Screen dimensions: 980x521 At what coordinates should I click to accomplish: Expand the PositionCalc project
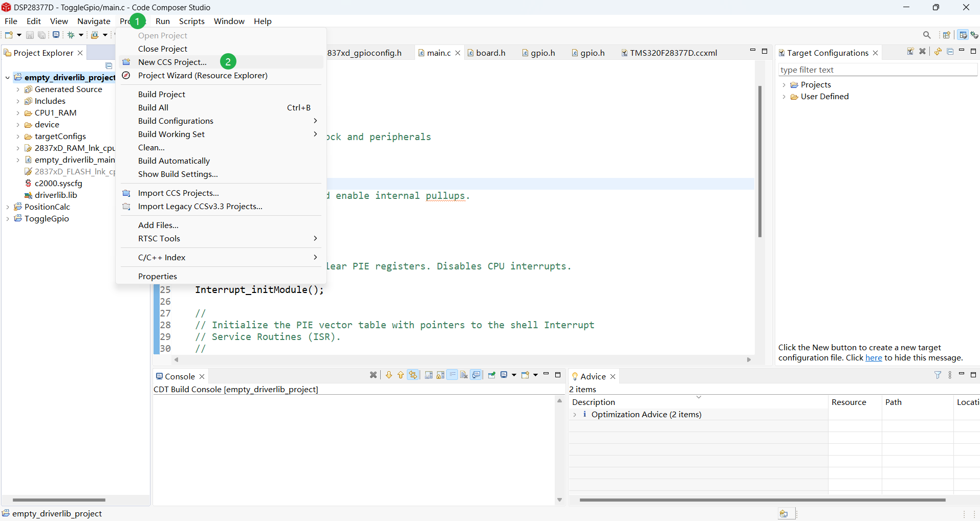click(8, 207)
